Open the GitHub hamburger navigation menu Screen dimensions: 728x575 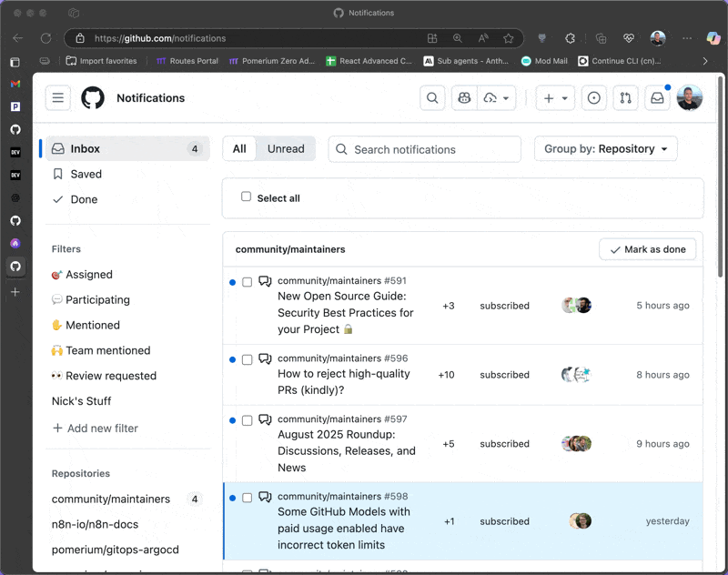(58, 98)
